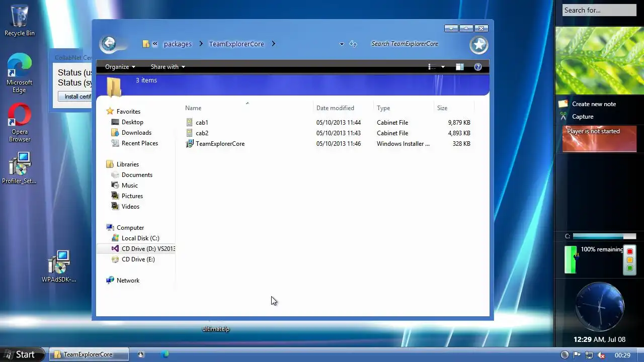Click the green fern slideshow picture

599,60
